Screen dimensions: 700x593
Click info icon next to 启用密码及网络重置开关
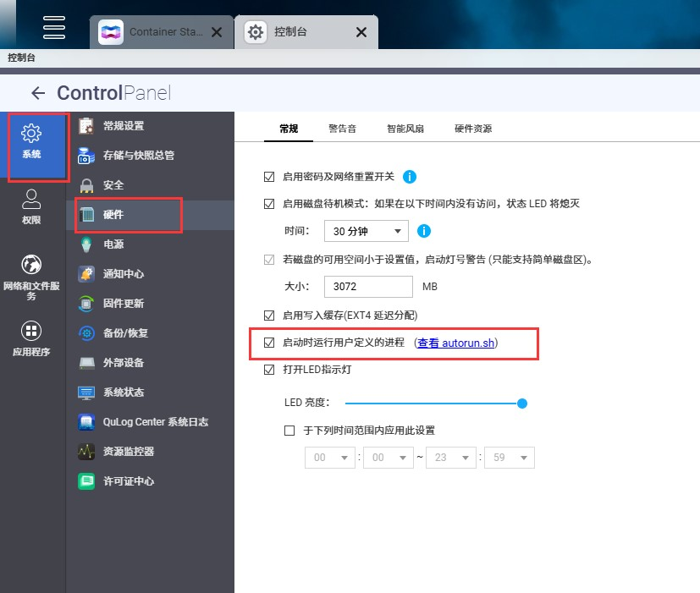click(x=410, y=177)
